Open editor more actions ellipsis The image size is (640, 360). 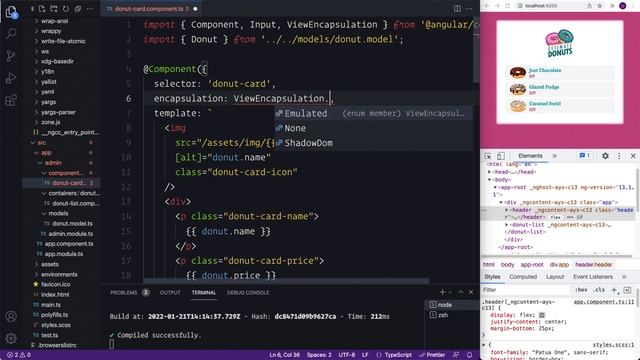(x=469, y=9)
